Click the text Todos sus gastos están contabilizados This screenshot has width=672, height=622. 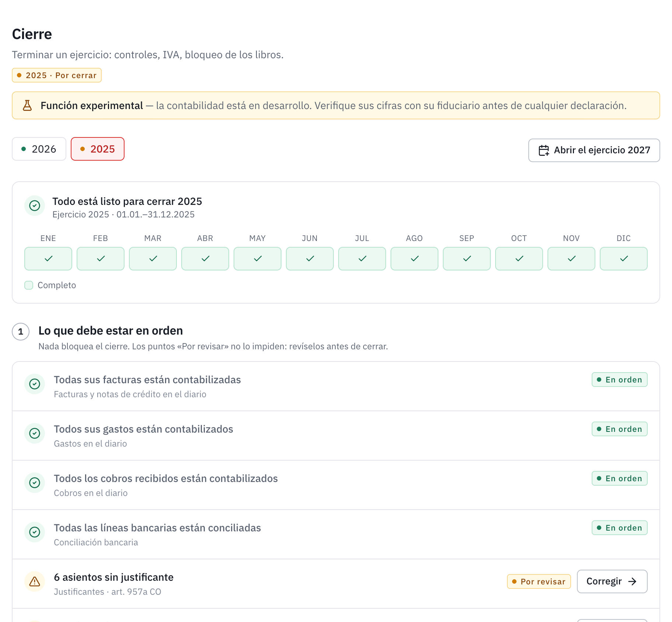click(143, 429)
